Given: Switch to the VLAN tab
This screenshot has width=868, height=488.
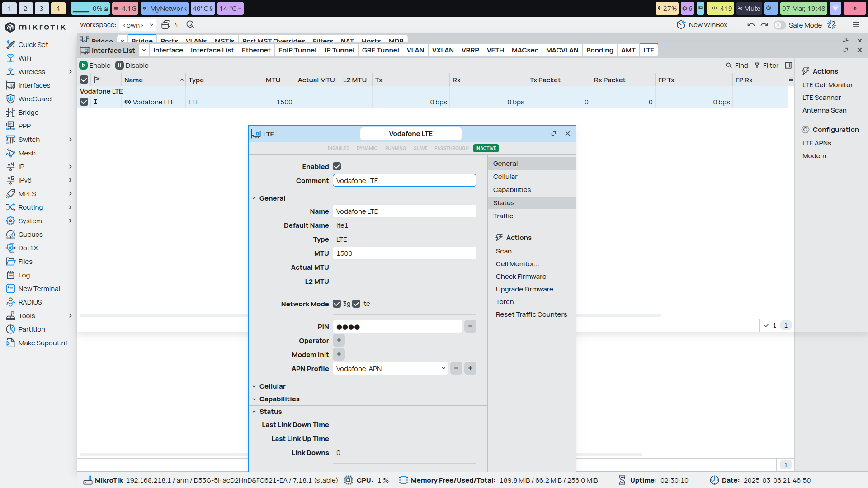Looking at the screenshot, I should 415,50.
